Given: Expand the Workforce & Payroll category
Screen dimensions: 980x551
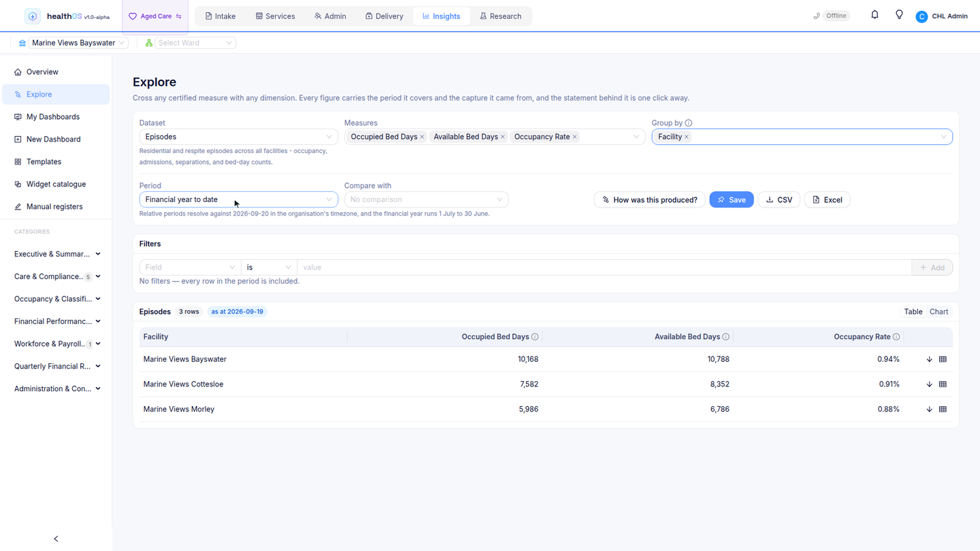Looking at the screenshot, I should [57, 344].
